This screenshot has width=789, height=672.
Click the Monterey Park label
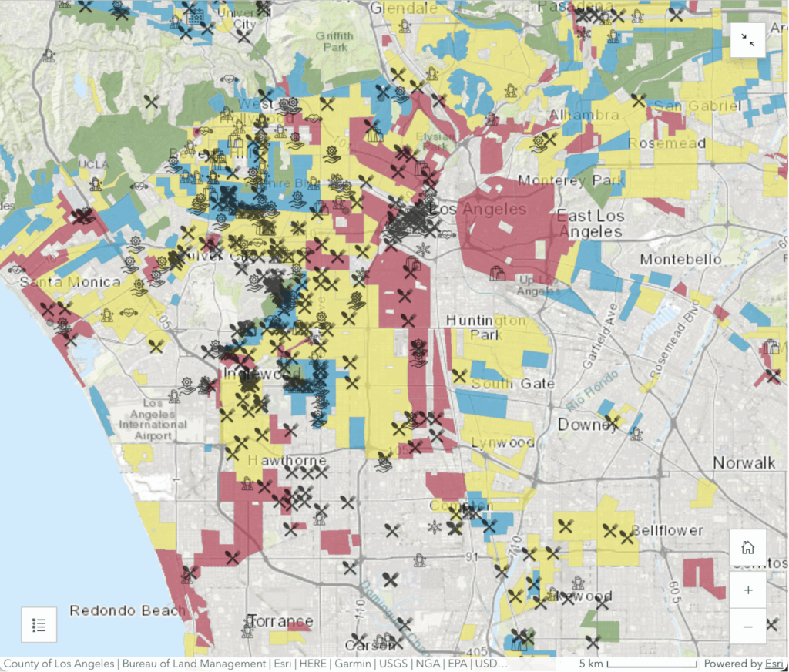[571, 180]
